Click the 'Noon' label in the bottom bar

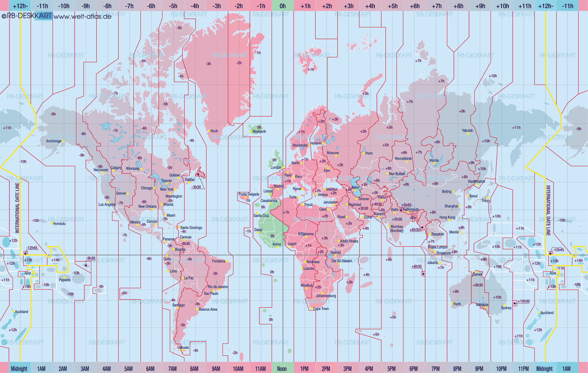coord(282,369)
